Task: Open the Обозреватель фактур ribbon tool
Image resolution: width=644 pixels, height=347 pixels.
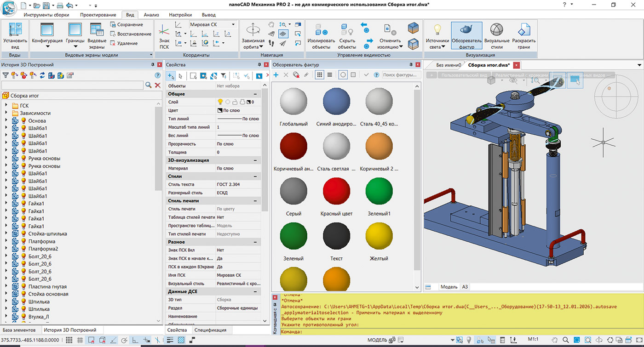Action: click(466, 36)
